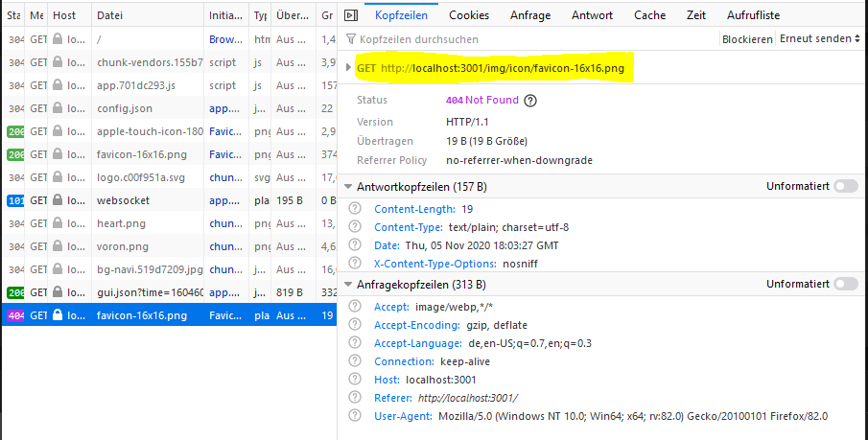868x440 pixels.
Task: Open the User-Agent header link
Action: click(403, 416)
